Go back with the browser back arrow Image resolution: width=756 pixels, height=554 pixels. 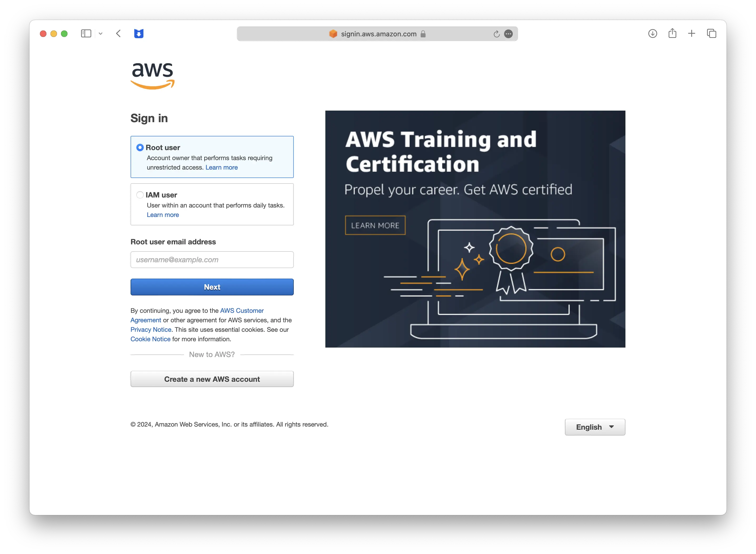(x=118, y=33)
